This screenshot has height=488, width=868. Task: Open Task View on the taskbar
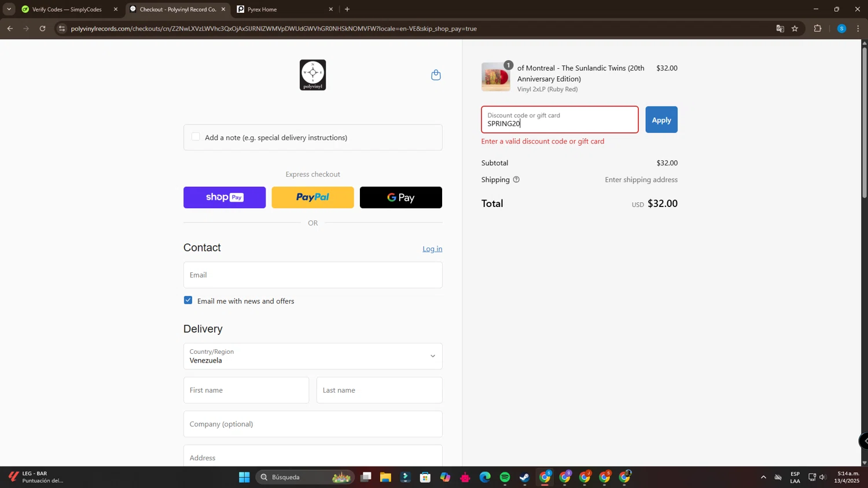pos(366,477)
